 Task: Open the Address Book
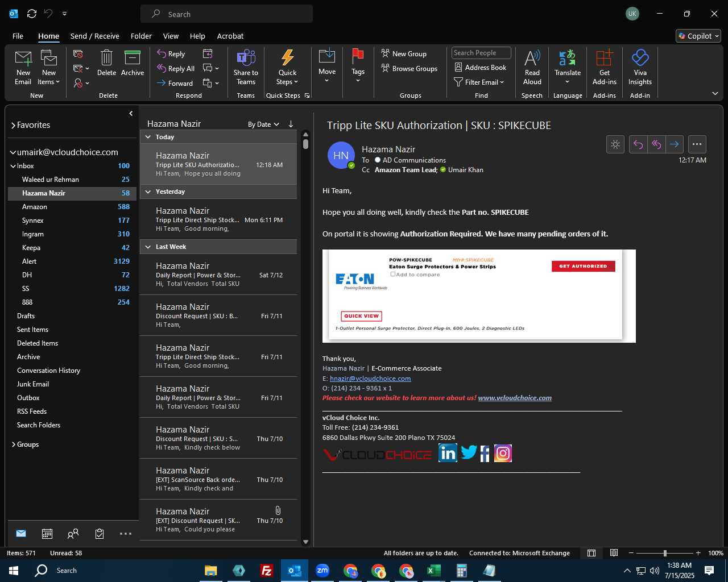(x=481, y=68)
